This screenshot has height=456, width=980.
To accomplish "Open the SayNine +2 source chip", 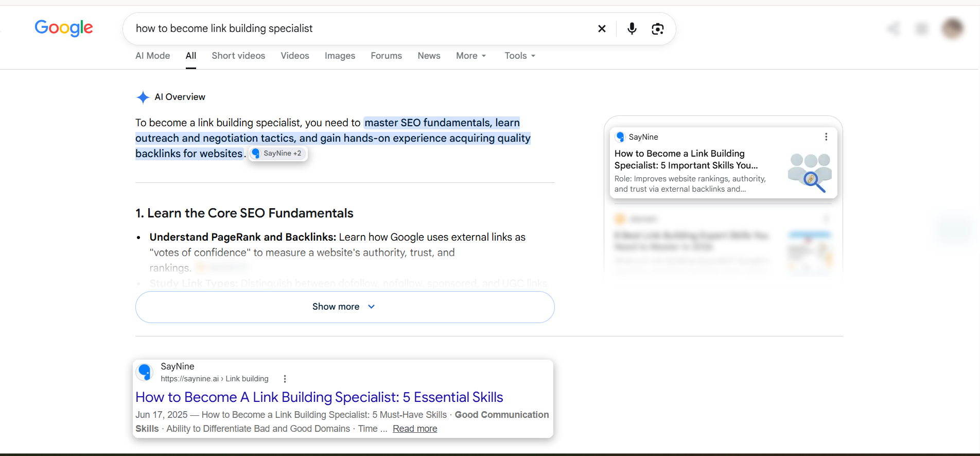I will [278, 154].
